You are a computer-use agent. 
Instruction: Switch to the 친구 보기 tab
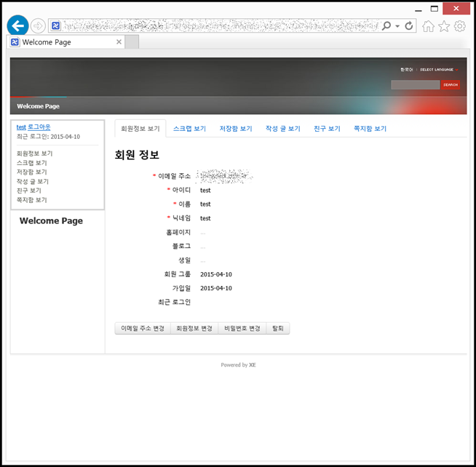pyautogui.click(x=327, y=129)
